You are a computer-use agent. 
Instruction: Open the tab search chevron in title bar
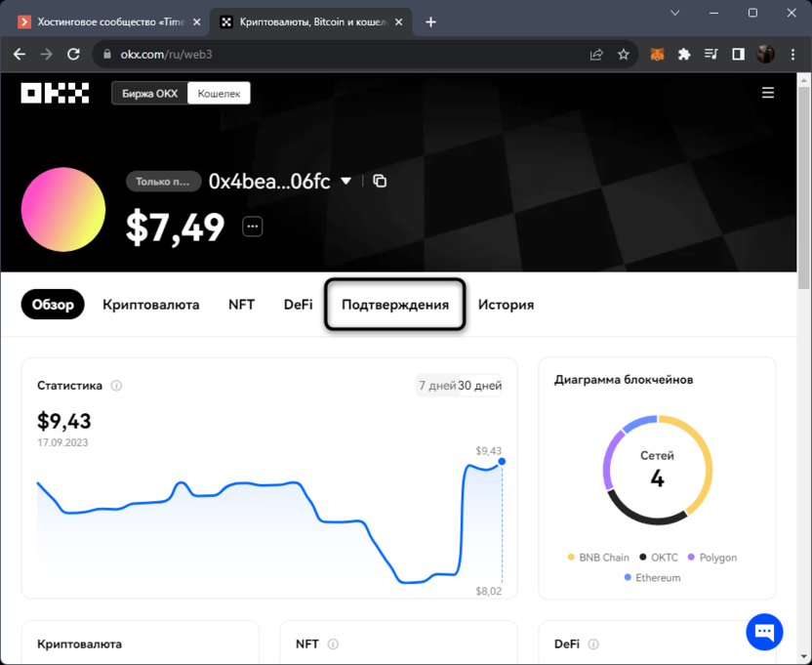pyautogui.click(x=674, y=13)
